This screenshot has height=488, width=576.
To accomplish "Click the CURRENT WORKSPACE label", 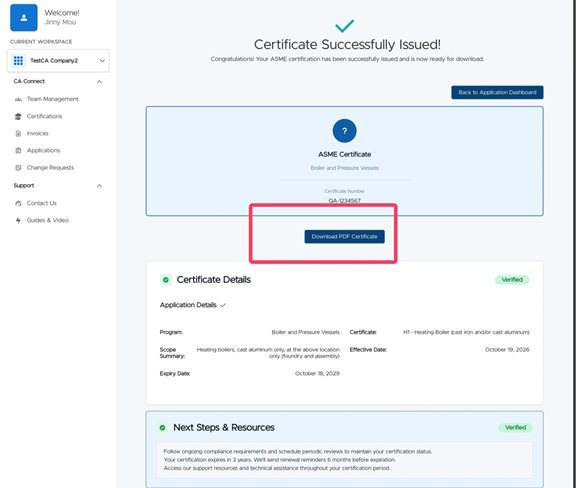I will [x=41, y=42].
